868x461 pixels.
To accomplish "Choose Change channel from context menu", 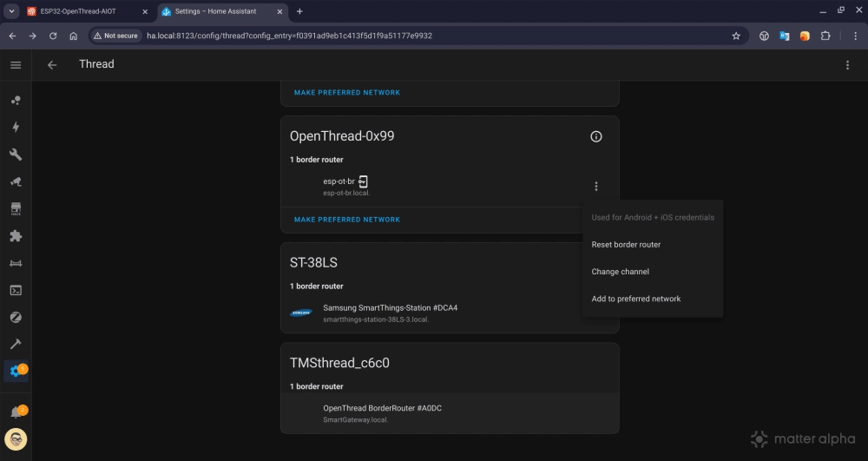I will point(620,272).
